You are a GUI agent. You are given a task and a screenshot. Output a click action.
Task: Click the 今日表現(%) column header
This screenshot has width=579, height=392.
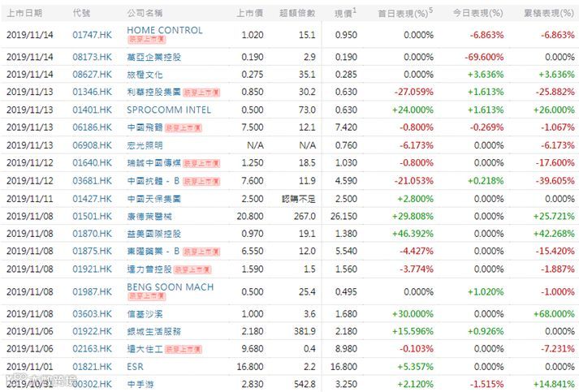click(478, 13)
